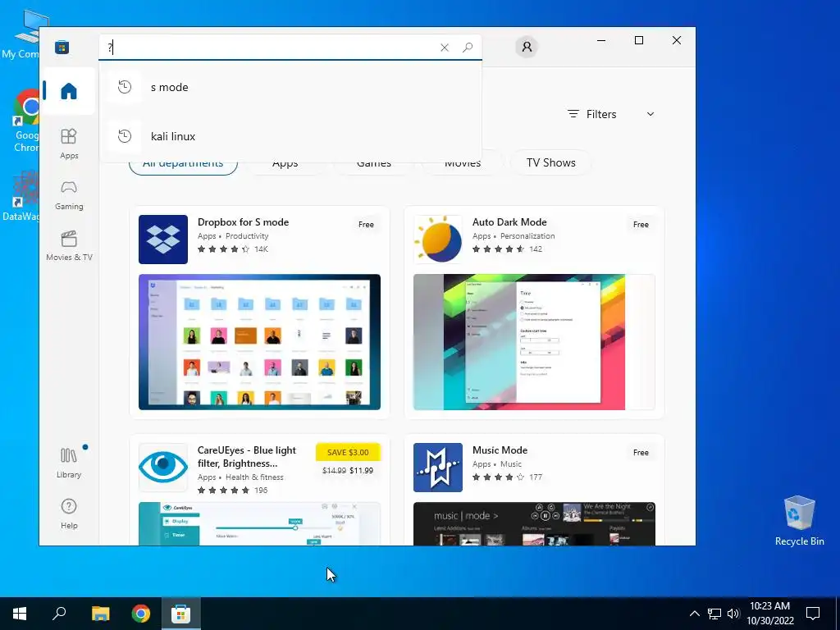The width and height of the screenshot is (840, 630).
Task: Click the Dropbox for S mode title
Action: point(243,221)
